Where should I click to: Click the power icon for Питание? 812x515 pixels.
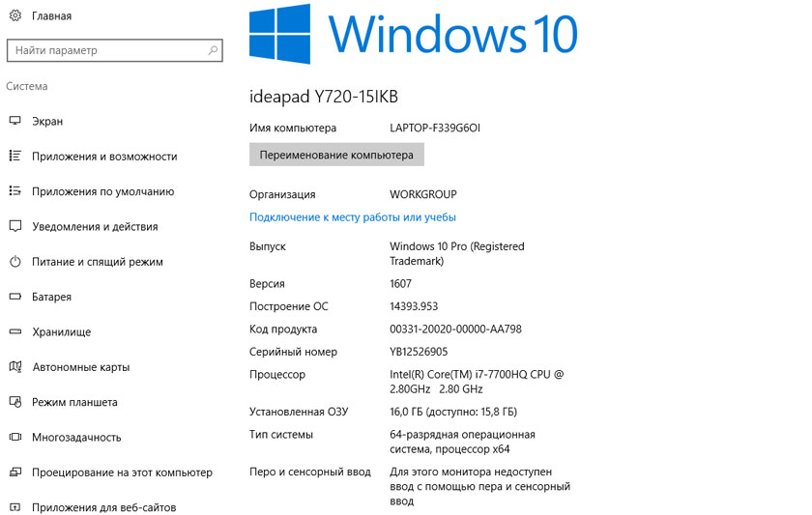tap(15, 262)
